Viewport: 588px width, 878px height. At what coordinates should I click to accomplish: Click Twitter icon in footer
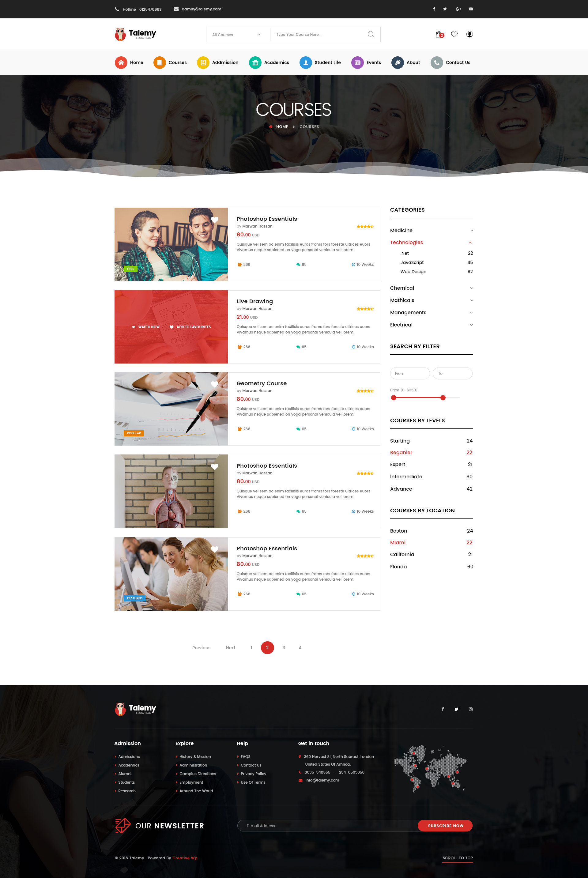pyautogui.click(x=456, y=709)
